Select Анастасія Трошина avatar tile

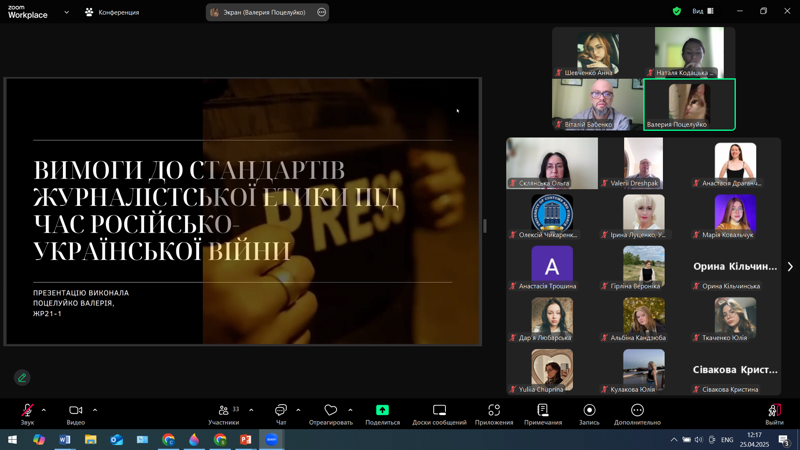552,266
